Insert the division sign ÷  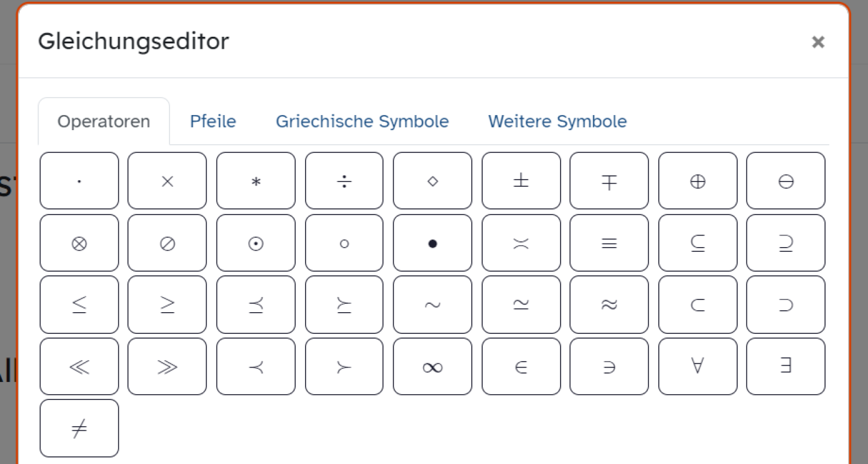(344, 180)
